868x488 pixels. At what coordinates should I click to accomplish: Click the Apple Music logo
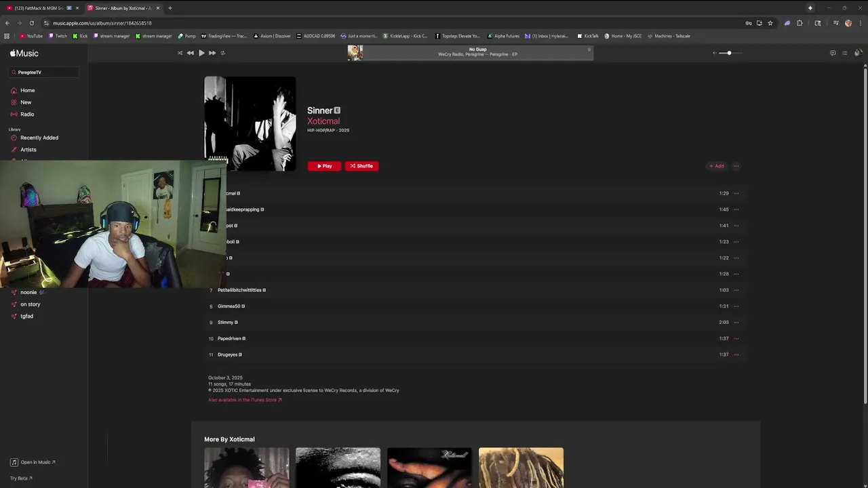tap(24, 54)
